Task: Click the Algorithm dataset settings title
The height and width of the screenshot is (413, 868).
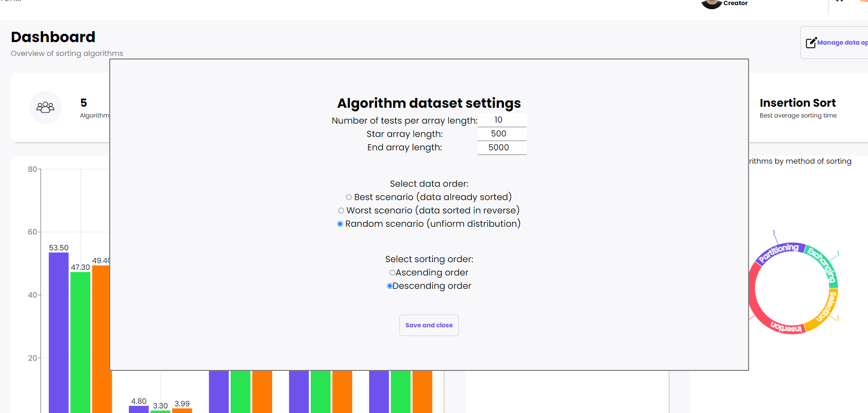Action: (429, 103)
